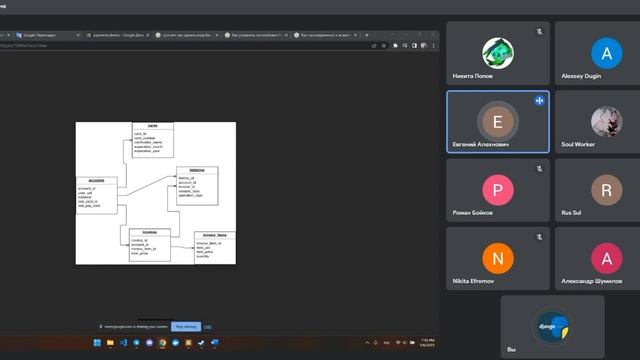Click the Soul Worker name label
Image resolution: width=640 pixels, height=360 pixels.
(x=578, y=144)
